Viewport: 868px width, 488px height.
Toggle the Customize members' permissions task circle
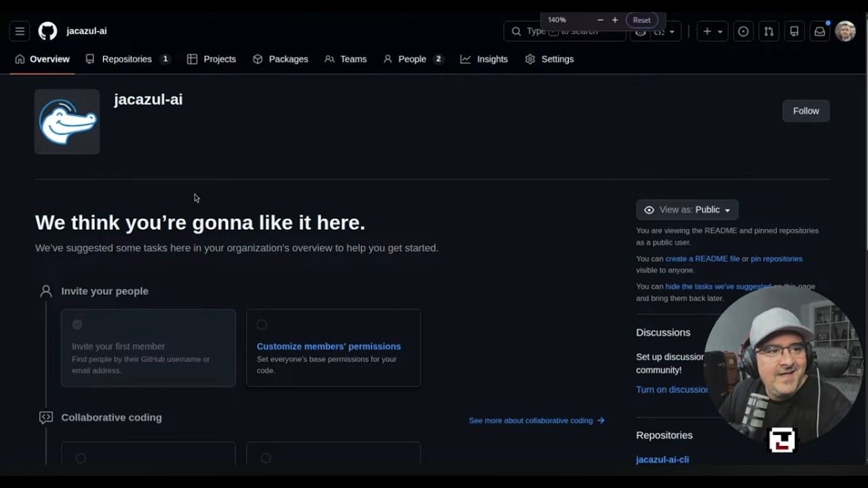tap(262, 325)
